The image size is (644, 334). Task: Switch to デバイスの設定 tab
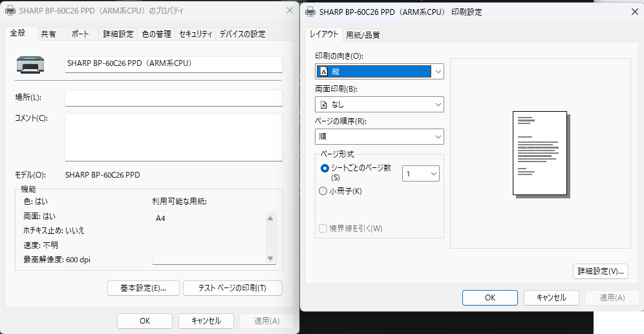point(242,34)
